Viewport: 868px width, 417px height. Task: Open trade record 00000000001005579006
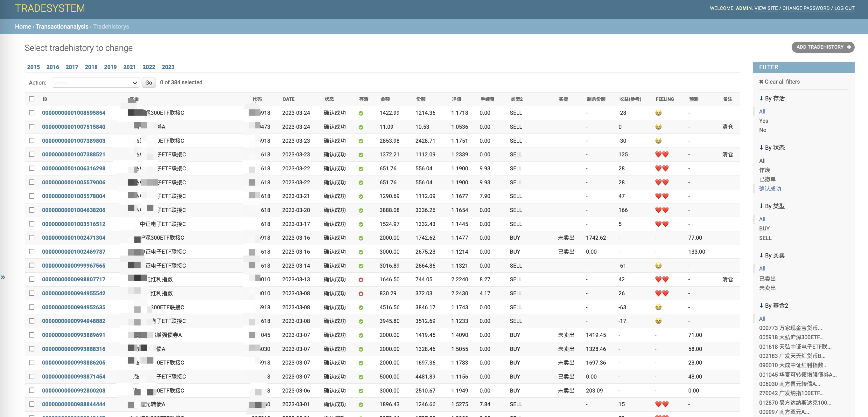click(x=73, y=182)
